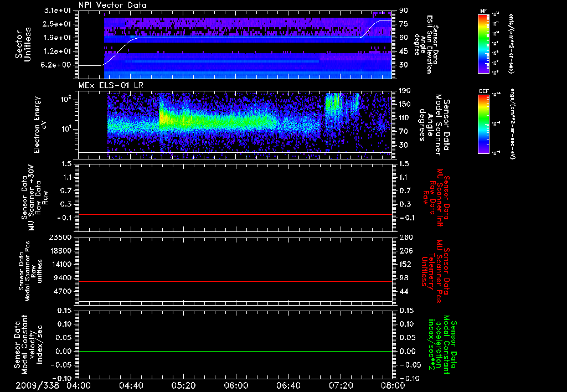Click the Model Scanner Angle degrees label
The width and height of the screenshot is (567, 392).
[x=434, y=125]
